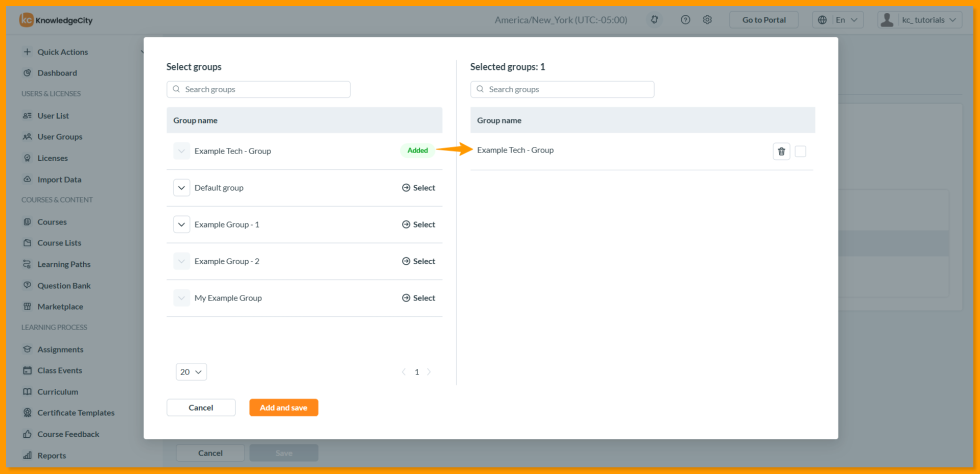
Task: Open notifications bell icon in header
Action: 654,20
